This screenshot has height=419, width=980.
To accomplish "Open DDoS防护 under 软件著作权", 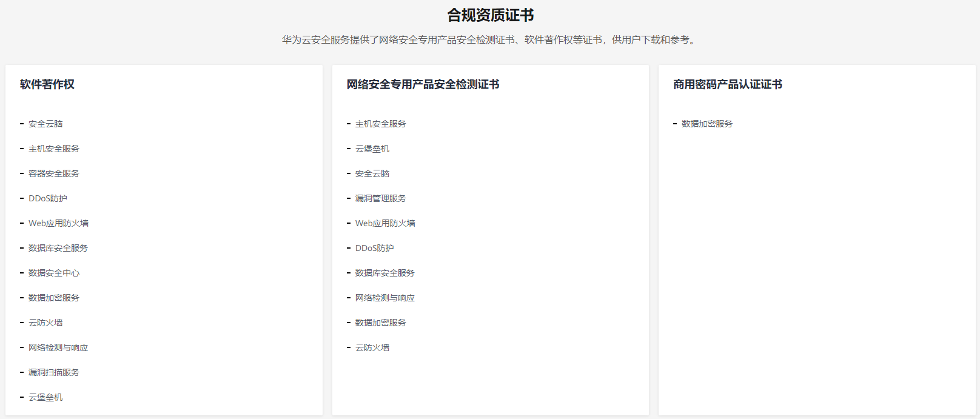I will point(48,198).
